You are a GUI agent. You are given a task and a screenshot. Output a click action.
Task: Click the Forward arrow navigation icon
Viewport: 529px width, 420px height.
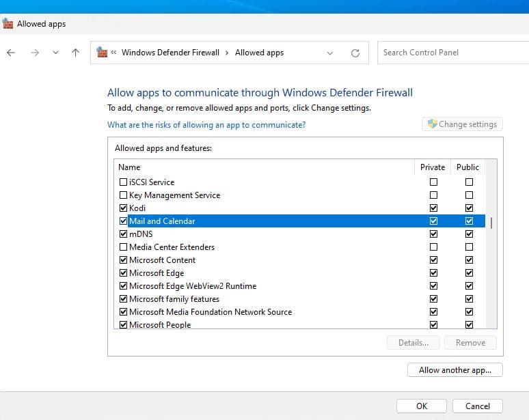click(34, 53)
